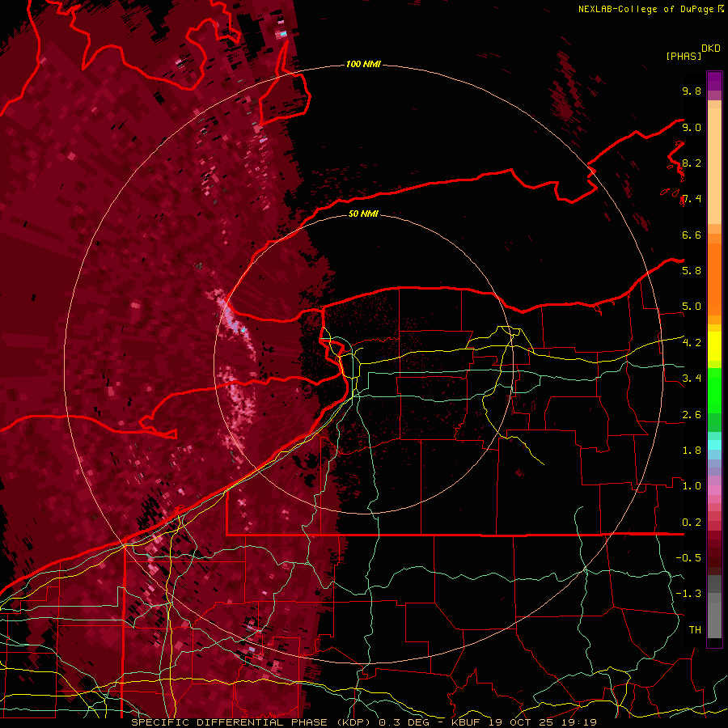Click the 7.4 legend value
The width and height of the screenshot is (728, 728).
click(692, 199)
